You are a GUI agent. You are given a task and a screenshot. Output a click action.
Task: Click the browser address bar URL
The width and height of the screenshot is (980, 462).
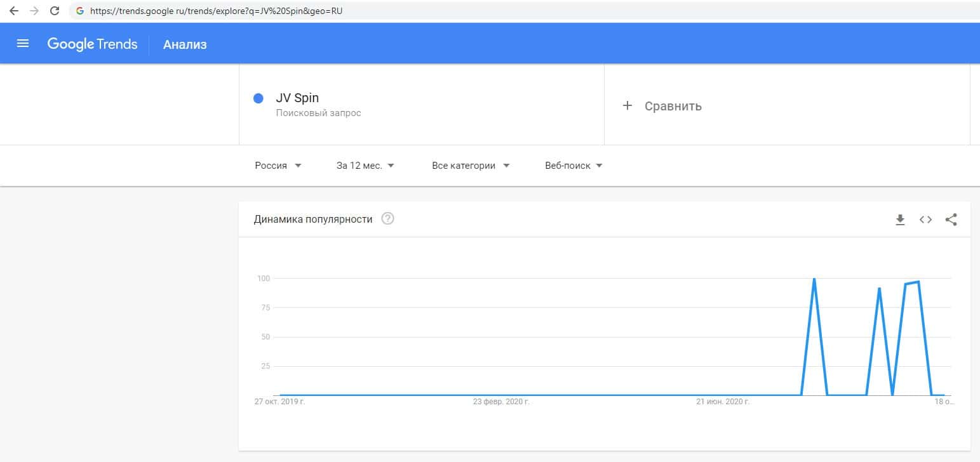point(216,11)
